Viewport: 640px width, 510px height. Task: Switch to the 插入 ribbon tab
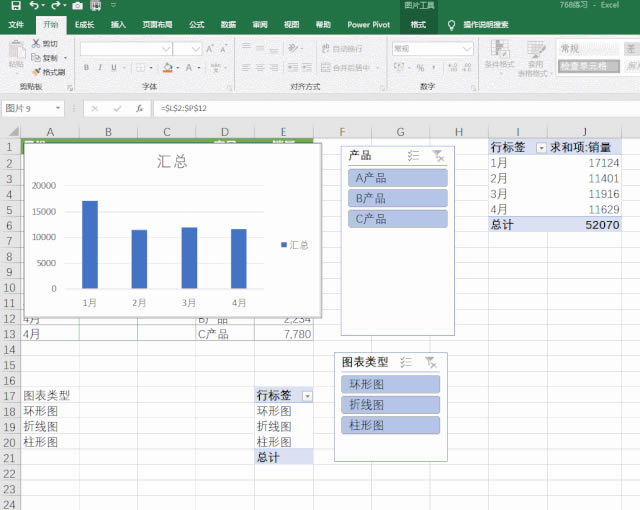click(118, 24)
